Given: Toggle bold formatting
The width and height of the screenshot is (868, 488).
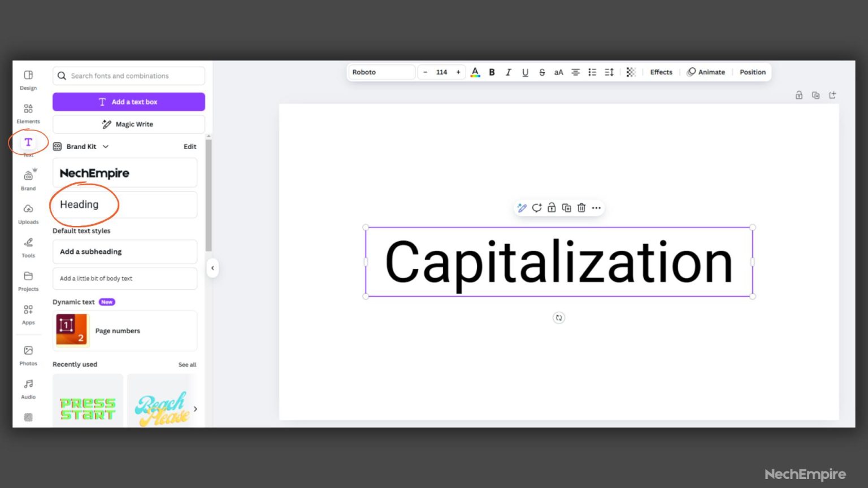Looking at the screenshot, I should (492, 72).
